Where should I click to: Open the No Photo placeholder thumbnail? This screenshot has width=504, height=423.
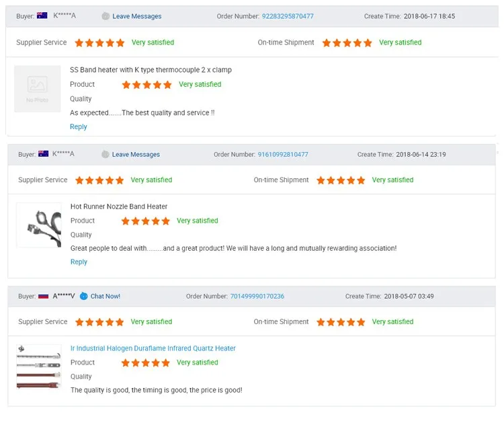38,89
